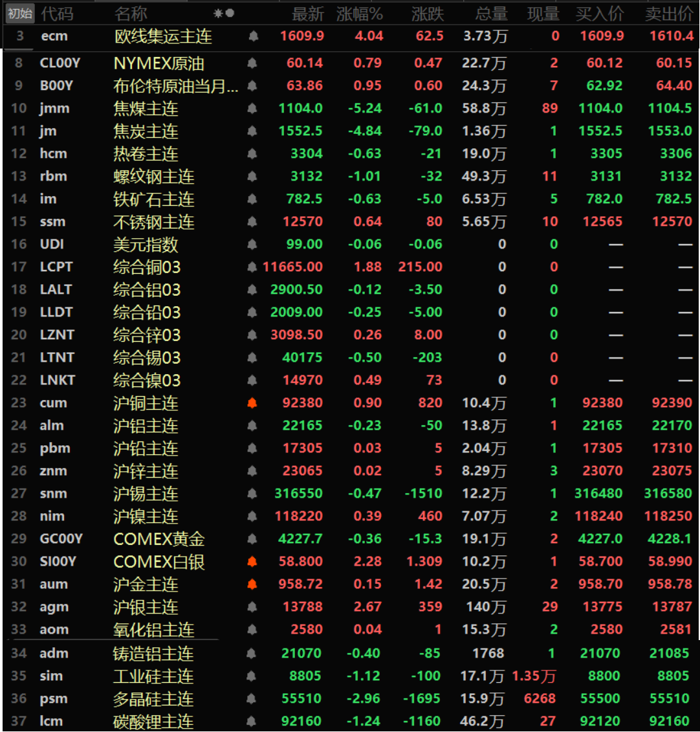Click the bell icon for 美元指数
The height and width of the screenshot is (732, 700).
[x=252, y=244]
